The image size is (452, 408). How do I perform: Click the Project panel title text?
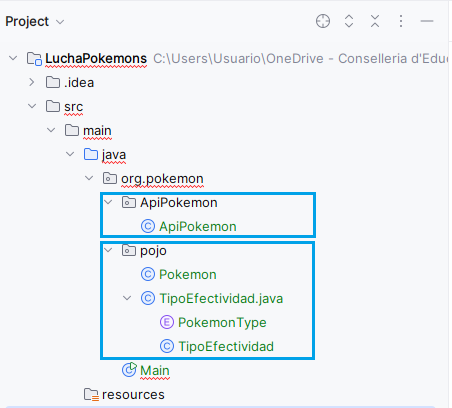(x=27, y=22)
